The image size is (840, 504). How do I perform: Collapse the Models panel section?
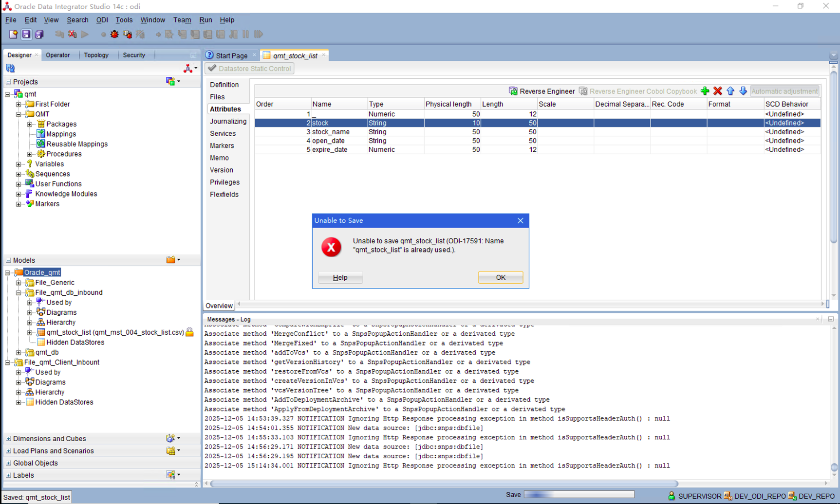[x=8, y=260]
